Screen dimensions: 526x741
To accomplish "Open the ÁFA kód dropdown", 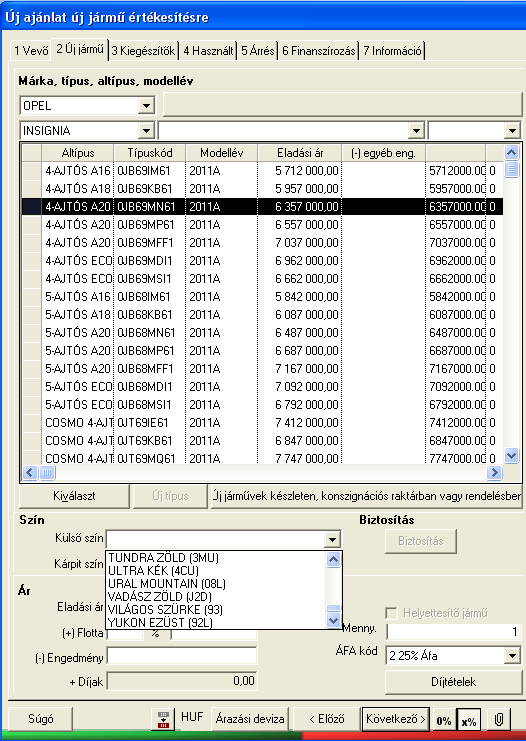I will pyautogui.click(x=512, y=655).
